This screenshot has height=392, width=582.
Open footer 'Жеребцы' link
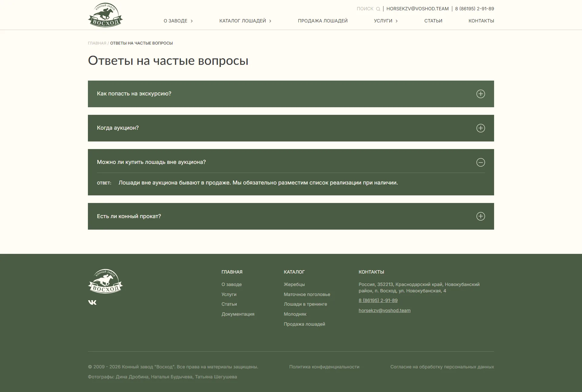[x=294, y=284]
